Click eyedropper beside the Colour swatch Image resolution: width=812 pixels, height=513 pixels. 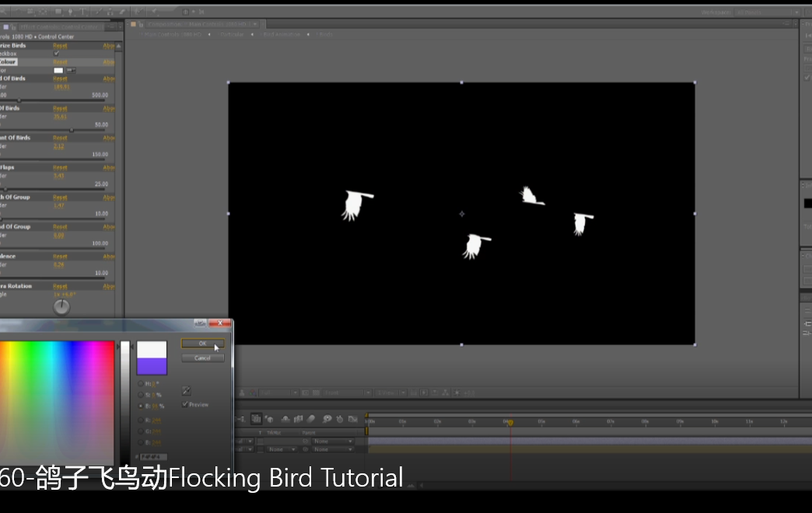coord(71,71)
